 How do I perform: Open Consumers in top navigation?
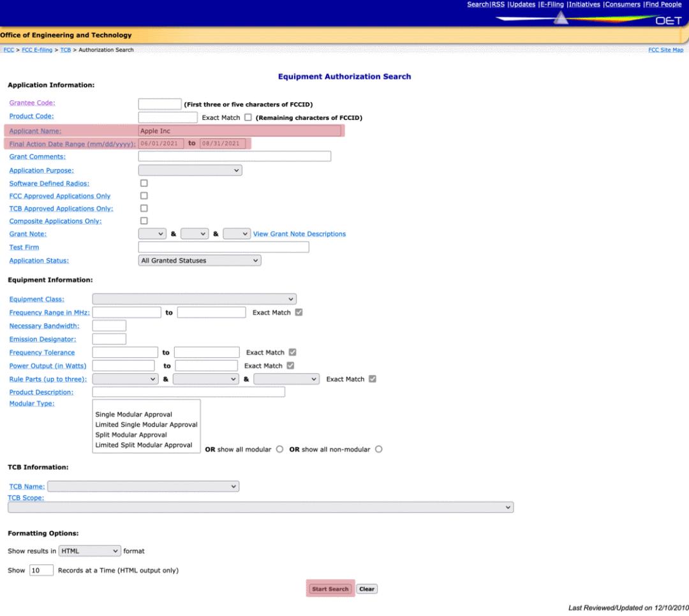tap(623, 4)
